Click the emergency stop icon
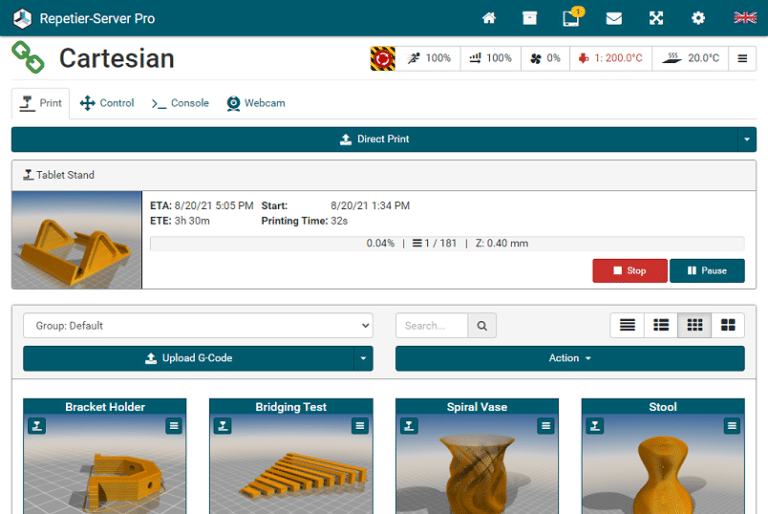This screenshot has width=768, height=514. coord(382,58)
